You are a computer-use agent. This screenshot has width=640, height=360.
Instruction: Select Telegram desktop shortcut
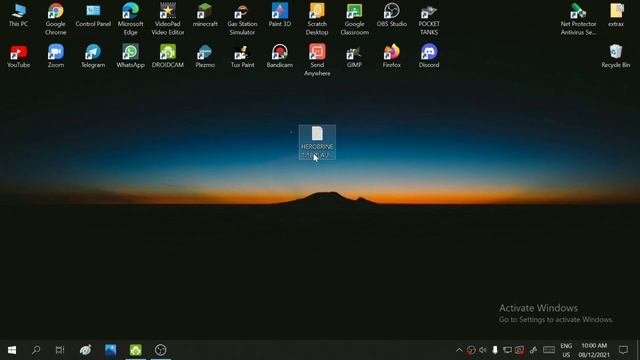pos(93,56)
